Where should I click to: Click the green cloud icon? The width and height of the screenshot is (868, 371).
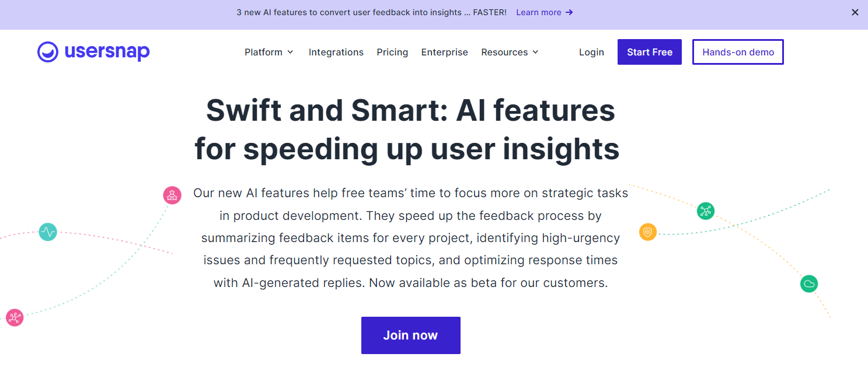click(x=809, y=284)
